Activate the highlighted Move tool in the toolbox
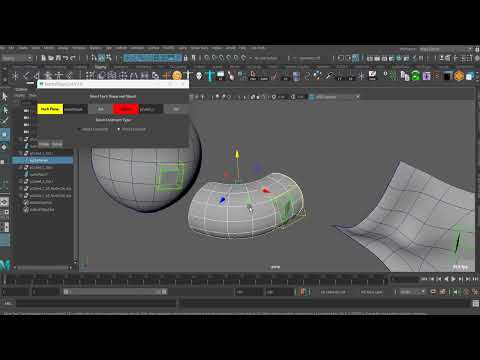The image size is (480, 360). [5, 135]
